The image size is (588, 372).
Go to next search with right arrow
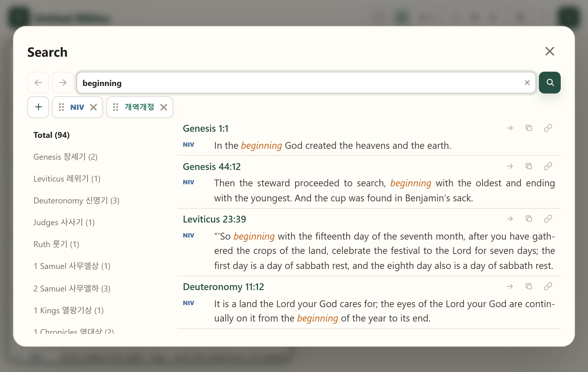point(63,83)
